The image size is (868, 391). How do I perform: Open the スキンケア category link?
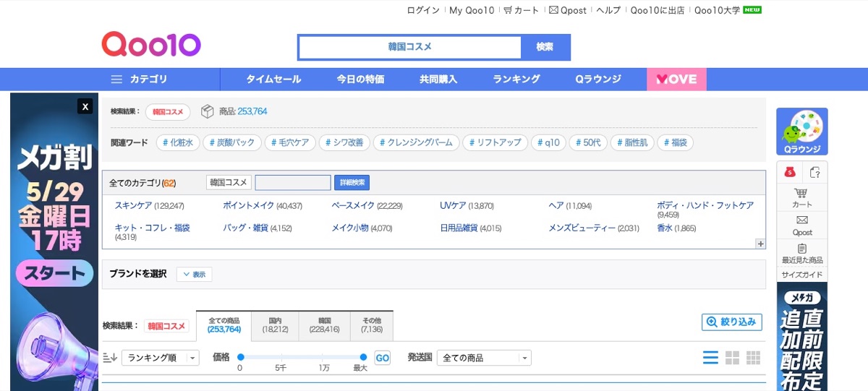point(132,206)
